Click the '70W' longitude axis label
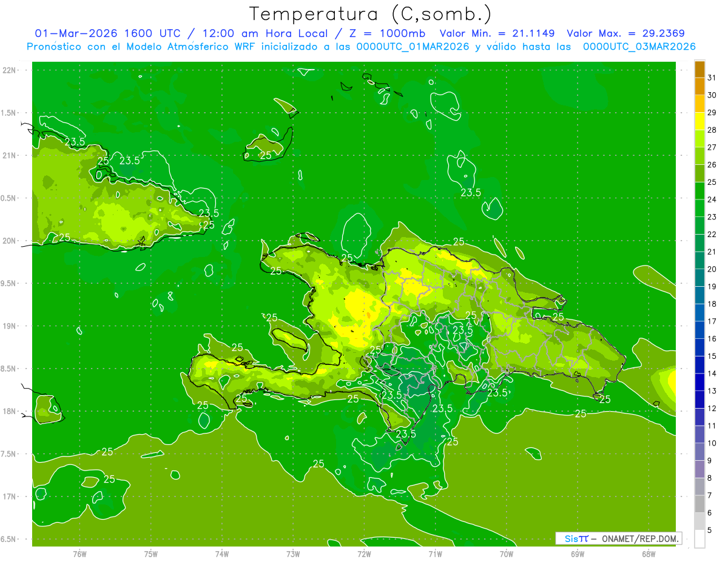The width and height of the screenshot is (728, 562). point(507,554)
